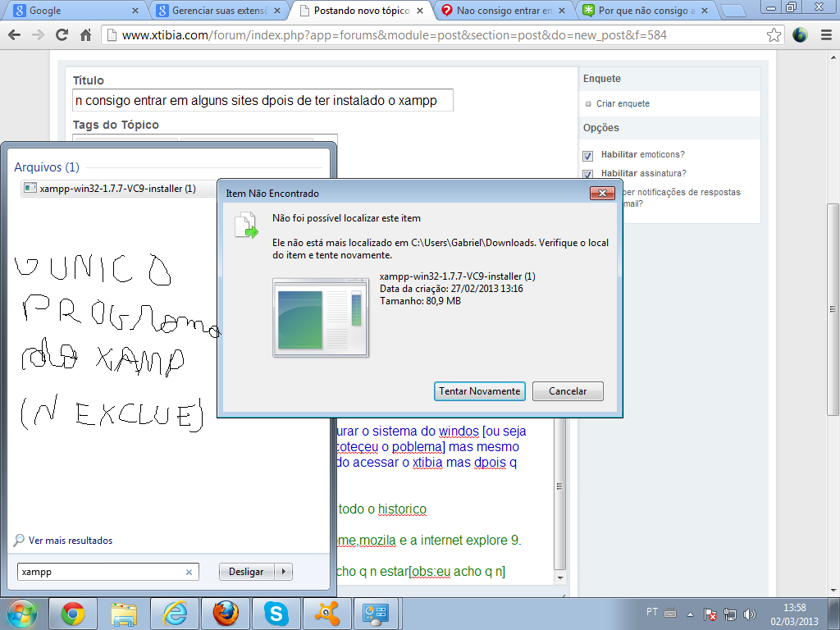Screen dimensions: 840x630
Task: Switch to Nao consigo entrar tab
Action: point(504,10)
